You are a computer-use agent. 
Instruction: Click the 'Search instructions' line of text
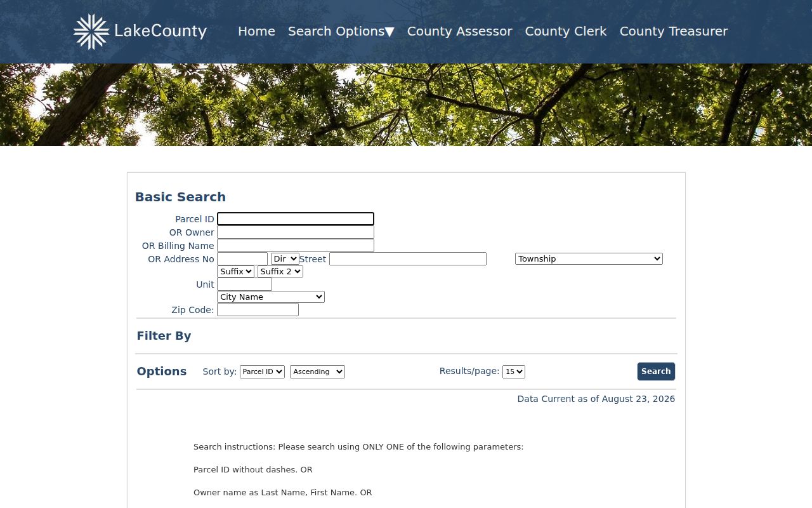(x=358, y=447)
